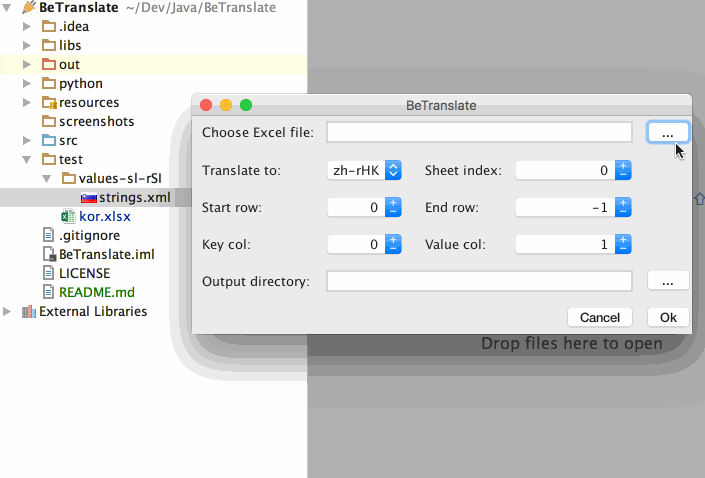The image size is (705, 478).
Task: Expand the python folder arrow
Action: tap(27, 83)
